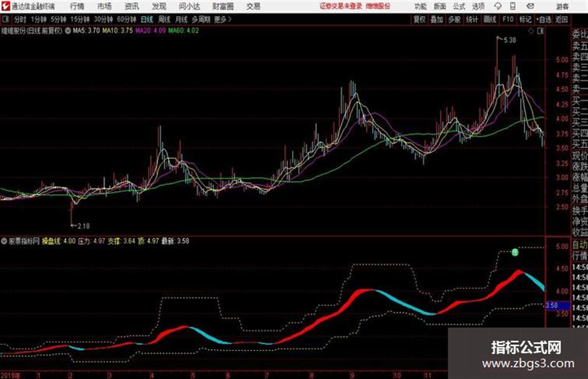The image size is (588, 379).
Task: Switch to the 60分钟 period tab
Action: coord(126,19)
